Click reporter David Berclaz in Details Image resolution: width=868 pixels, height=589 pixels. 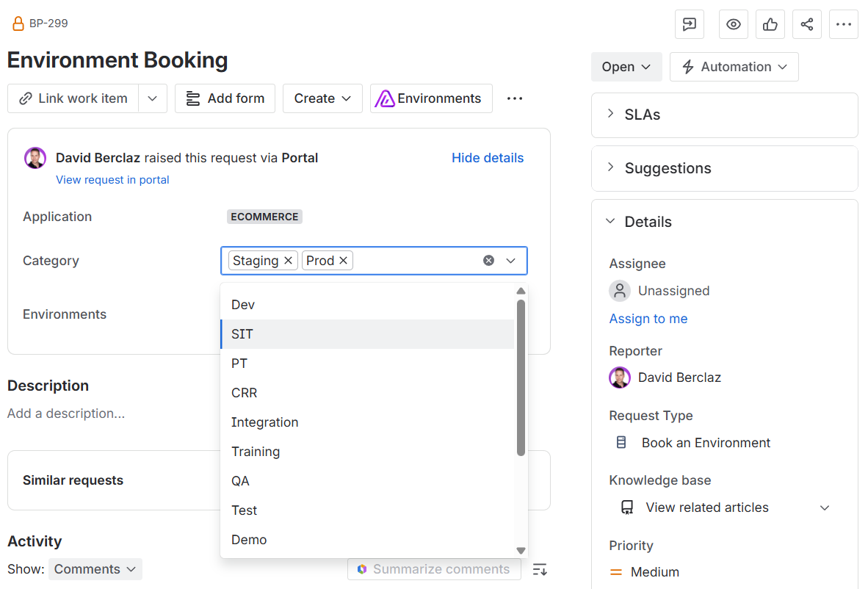click(x=665, y=377)
